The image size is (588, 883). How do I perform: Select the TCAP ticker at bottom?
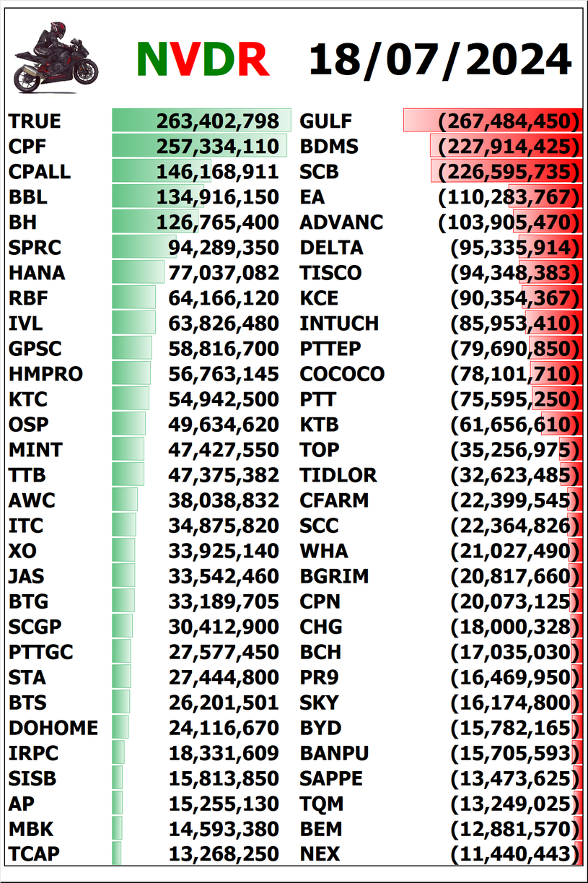point(34,854)
